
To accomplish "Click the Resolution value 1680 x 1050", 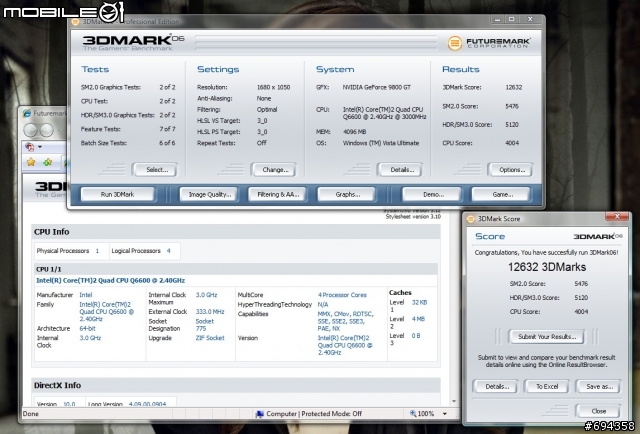I will coord(273,87).
